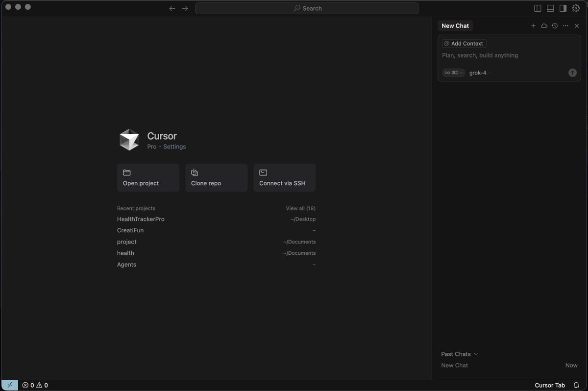Screen dimensions: 588x391
Task: Toggle the bottom panel layout icon
Action: click(550, 8)
